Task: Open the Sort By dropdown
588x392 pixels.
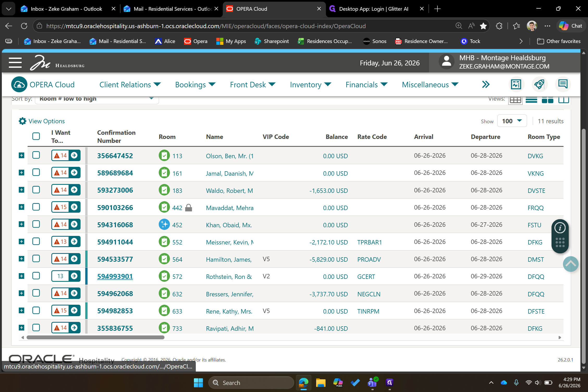Action: (x=97, y=99)
